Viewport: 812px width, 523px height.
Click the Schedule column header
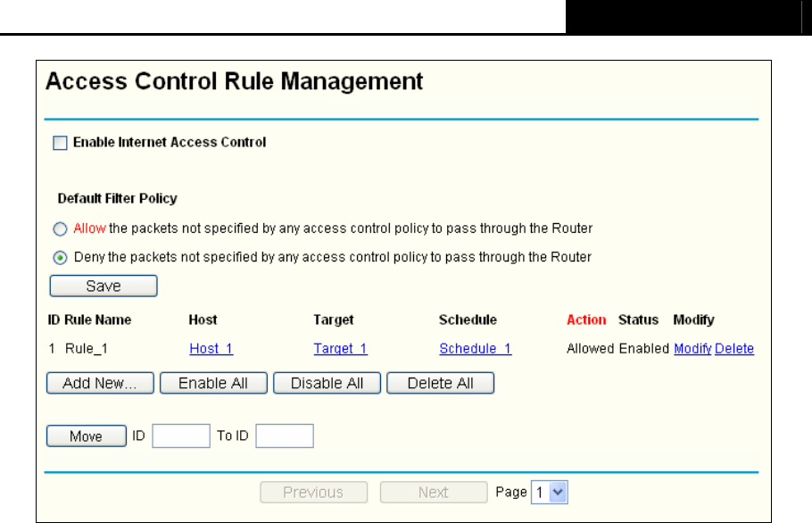[x=468, y=320]
